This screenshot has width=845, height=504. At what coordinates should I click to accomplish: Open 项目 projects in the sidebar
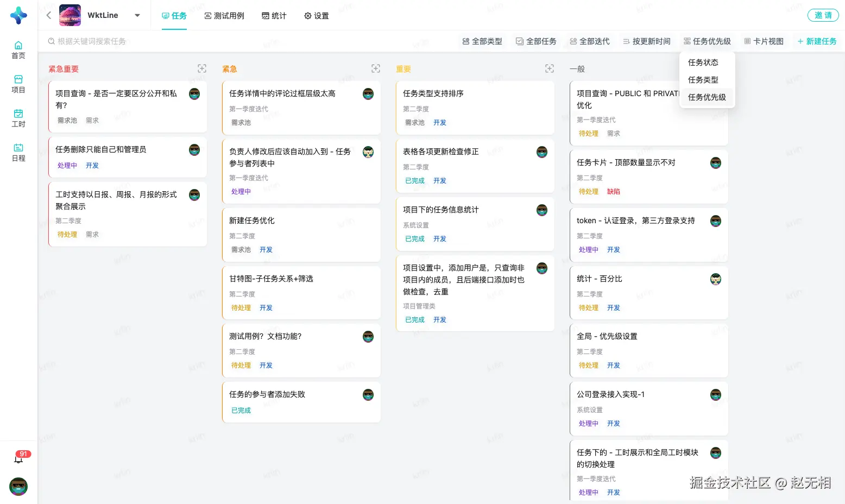[x=18, y=84]
